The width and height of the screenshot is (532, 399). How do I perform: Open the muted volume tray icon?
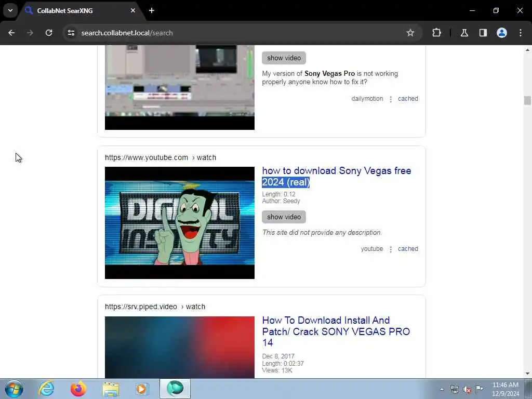coord(467,390)
